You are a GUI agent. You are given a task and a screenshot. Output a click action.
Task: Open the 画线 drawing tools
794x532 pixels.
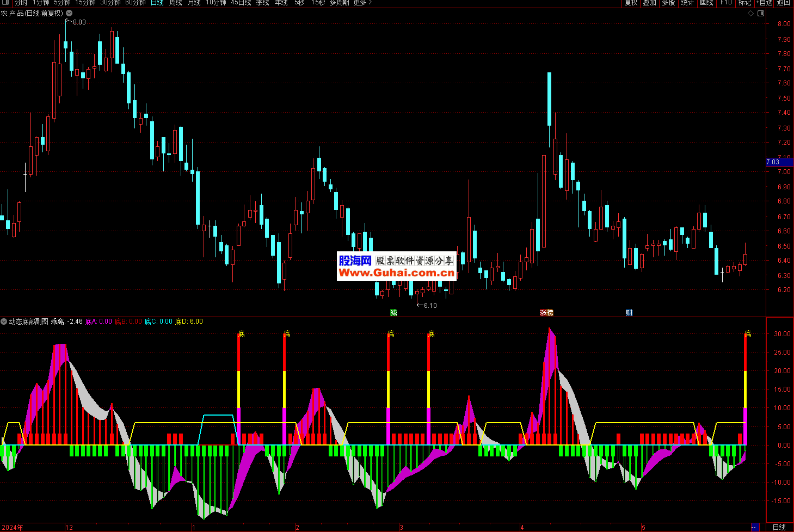pos(706,3)
